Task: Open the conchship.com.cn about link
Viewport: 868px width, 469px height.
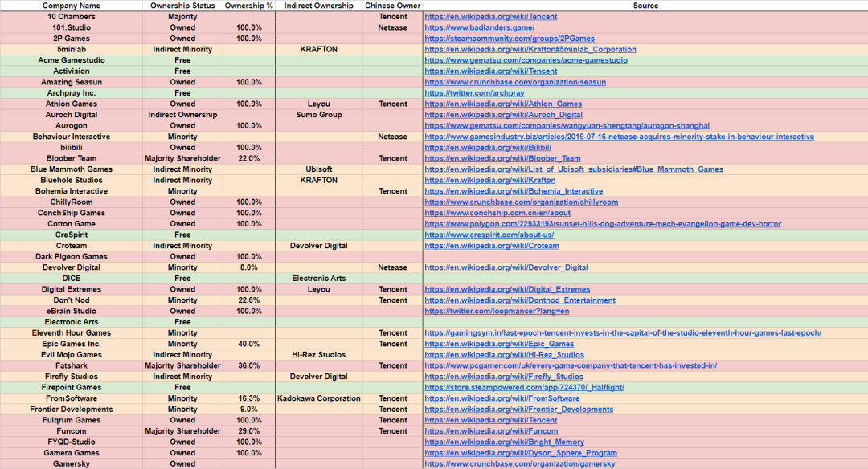Action: [497, 213]
